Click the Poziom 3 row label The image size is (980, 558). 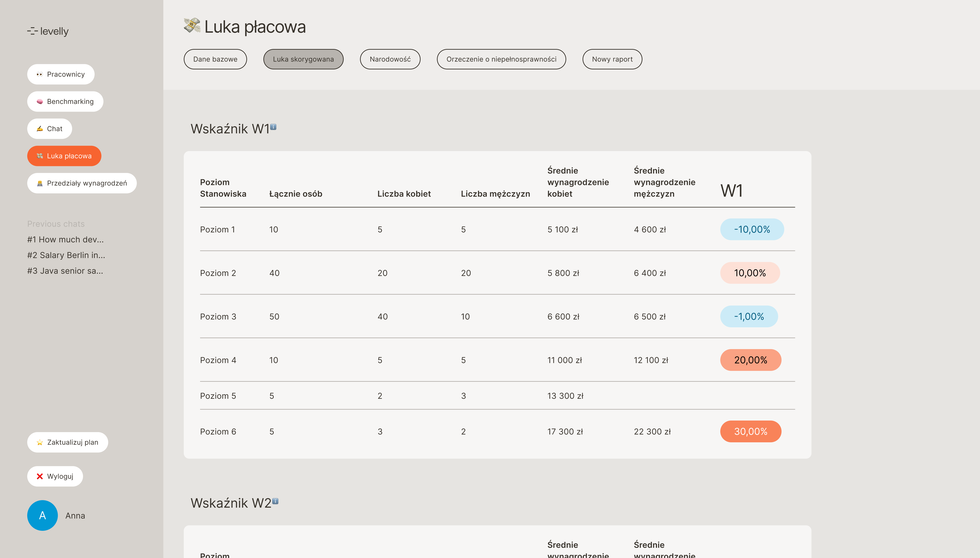[x=218, y=317]
